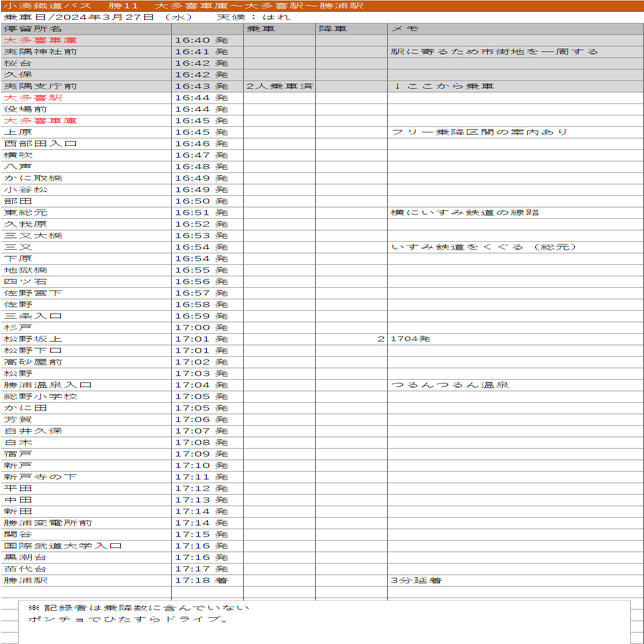
Task: Select the 17:18 着 arrival time cell
Action: pos(207,581)
